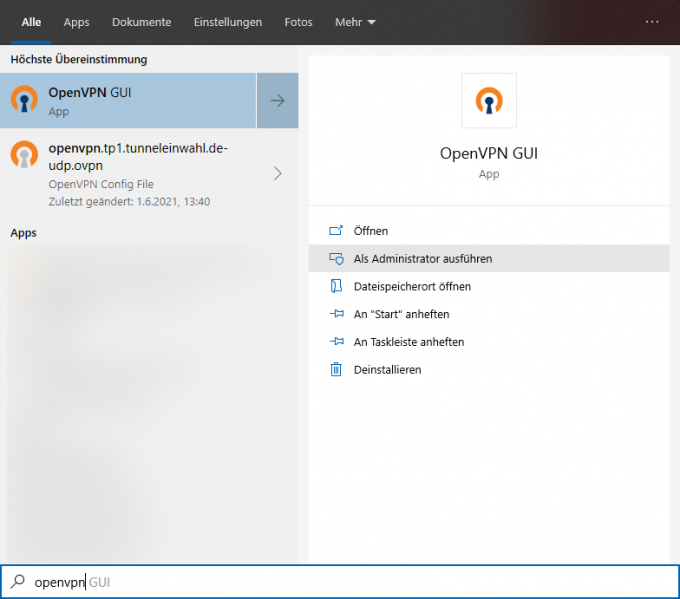
Task: Select An "Start" anheften
Action: pyautogui.click(x=489, y=314)
